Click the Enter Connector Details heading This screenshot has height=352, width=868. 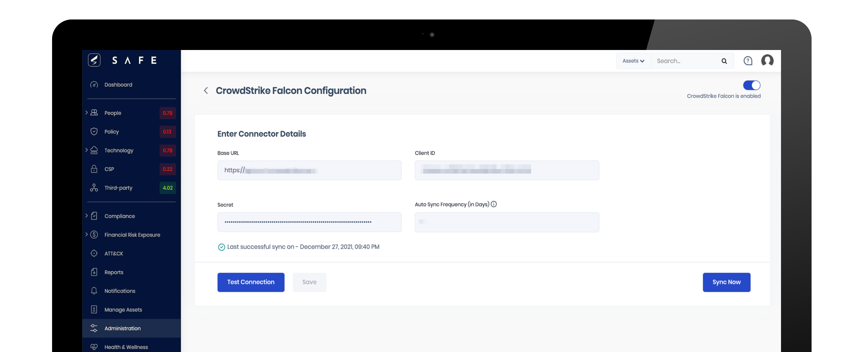(x=262, y=134)
